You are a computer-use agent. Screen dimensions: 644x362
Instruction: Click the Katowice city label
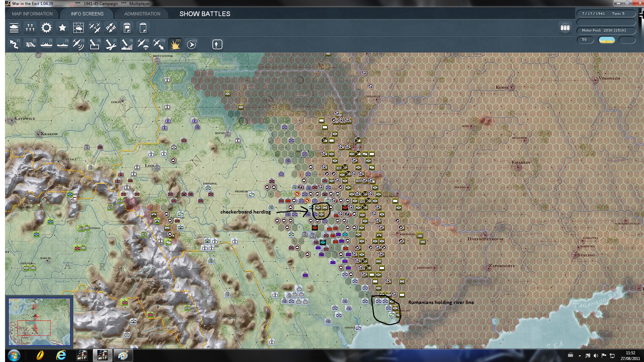pos(24,118)
